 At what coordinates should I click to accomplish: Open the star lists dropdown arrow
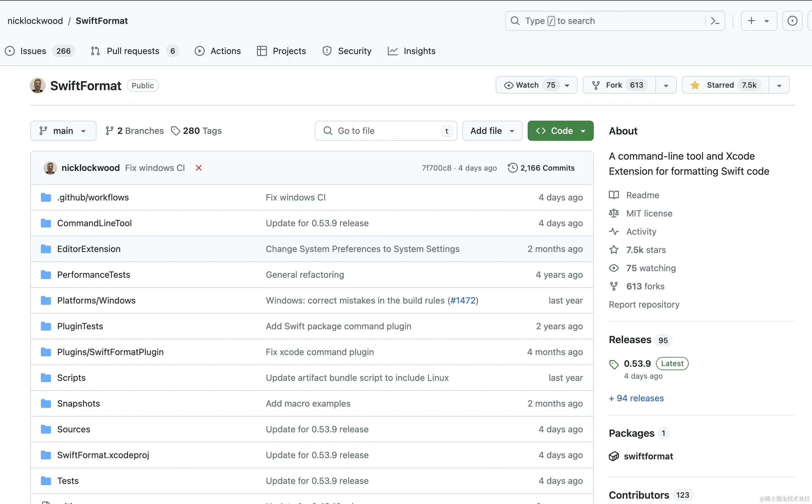pos(779,86)
